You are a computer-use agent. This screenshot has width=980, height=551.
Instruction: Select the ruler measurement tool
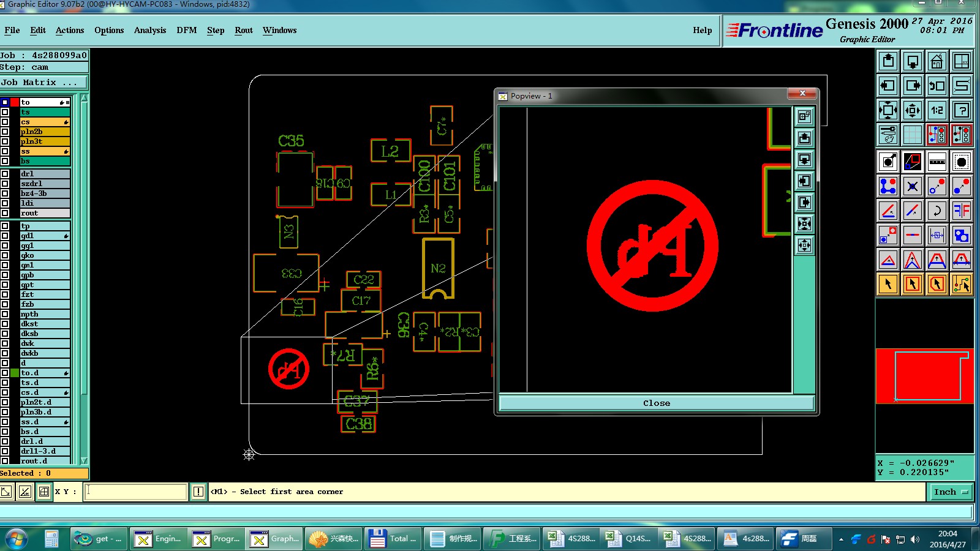tap(937, 162)
